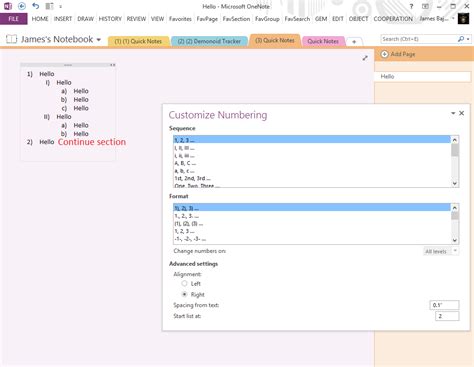Select the Hello page in the page list
The height and width of the screenshot is (367, 474).
[422, 76]
